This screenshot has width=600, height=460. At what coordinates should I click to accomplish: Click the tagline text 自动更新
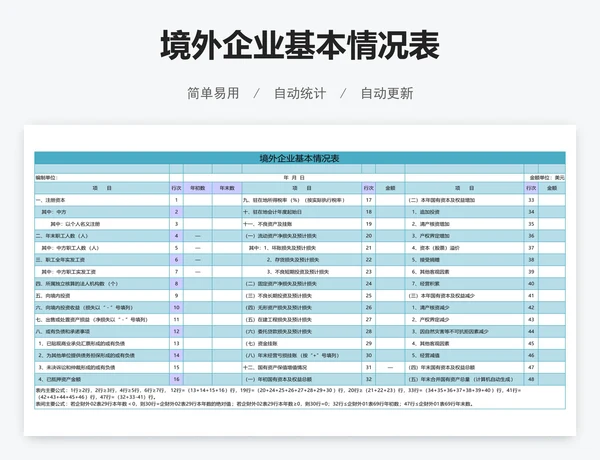click(387, 93)
